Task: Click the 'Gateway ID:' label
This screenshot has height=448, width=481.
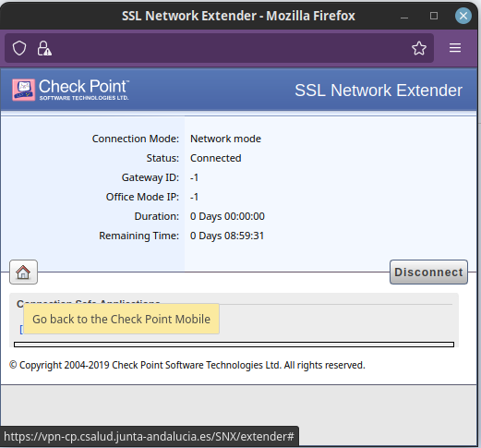Action: point(150,177)
